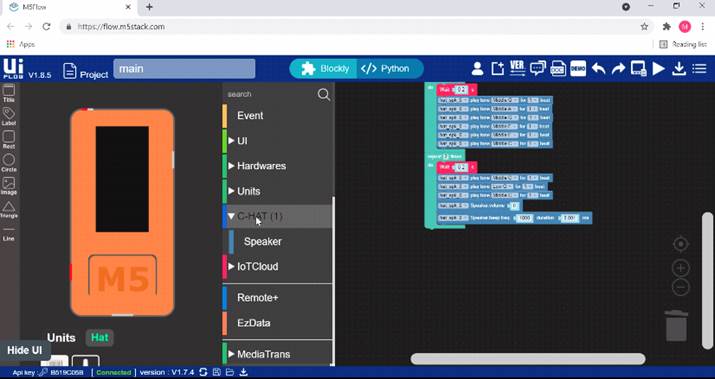This screenshot has width=715, height=379.
Task: Open the forum chat bubbles icon
Action: [538, 69]
